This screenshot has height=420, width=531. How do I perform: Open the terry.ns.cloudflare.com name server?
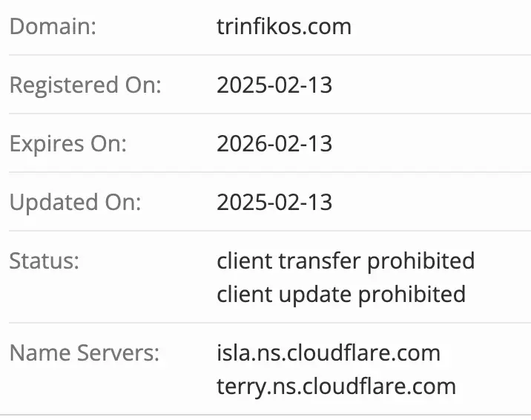pyautogui.click(x=336, y=387)
